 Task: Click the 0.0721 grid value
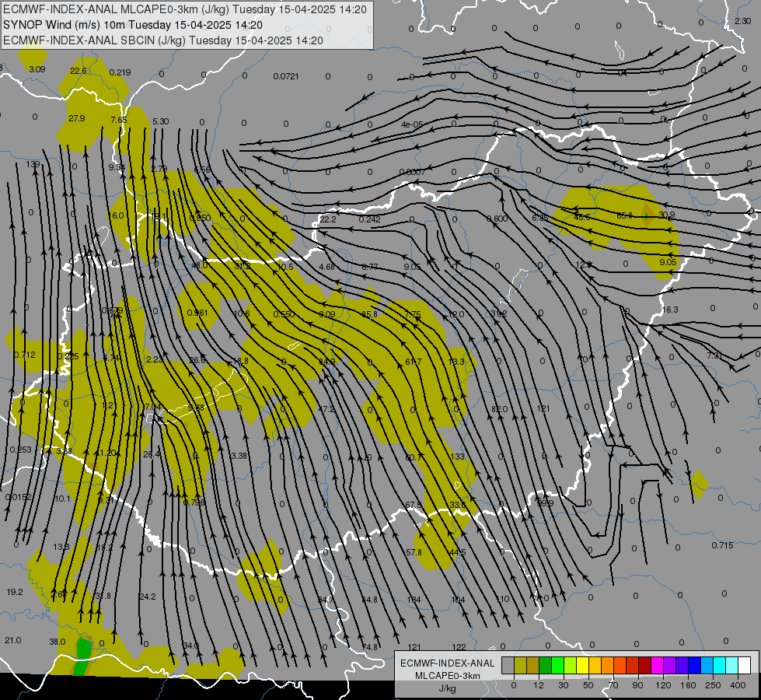(286, 76)
